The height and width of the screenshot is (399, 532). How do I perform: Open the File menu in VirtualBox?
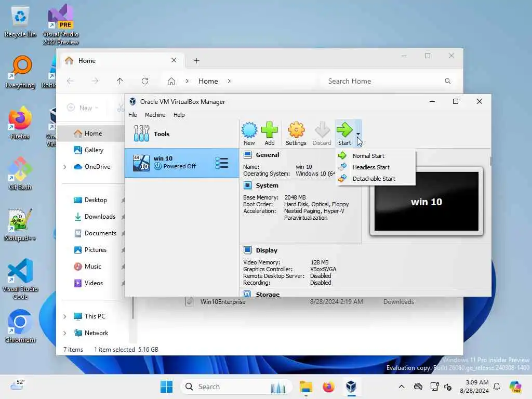132,115
